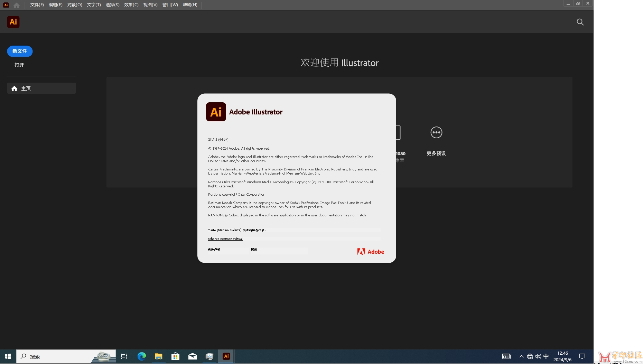Launch Microsoft Edge from the taskbar
This screenshot has width=643, height=364.
point(142,356)
